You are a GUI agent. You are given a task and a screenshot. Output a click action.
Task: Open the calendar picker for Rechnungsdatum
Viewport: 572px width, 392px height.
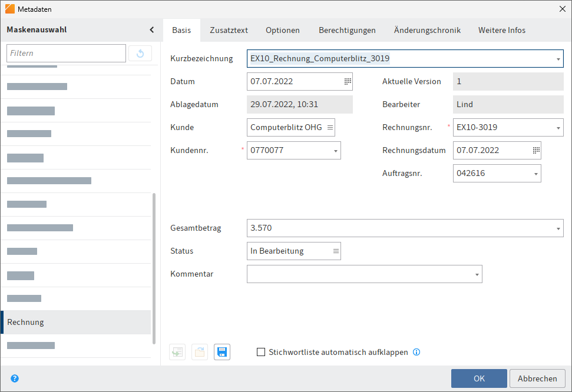(x=536, y=150)
